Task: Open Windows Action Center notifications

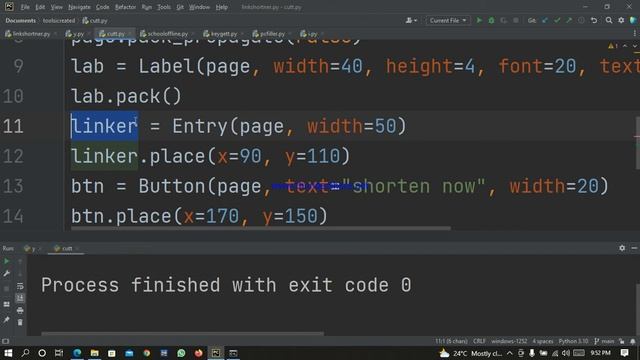Action: [x=624, y=353]
